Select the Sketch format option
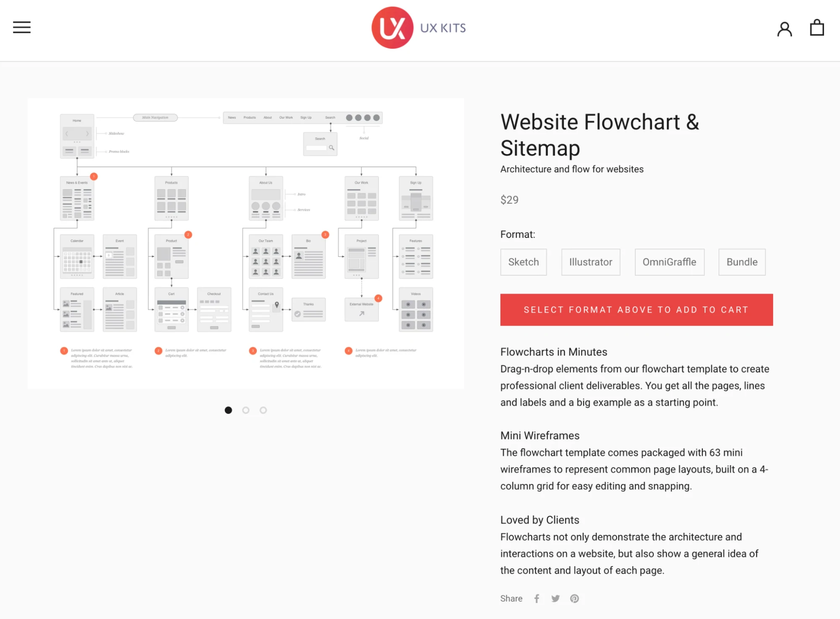Screen dimensions: 840x619 [x=523, y=261]
